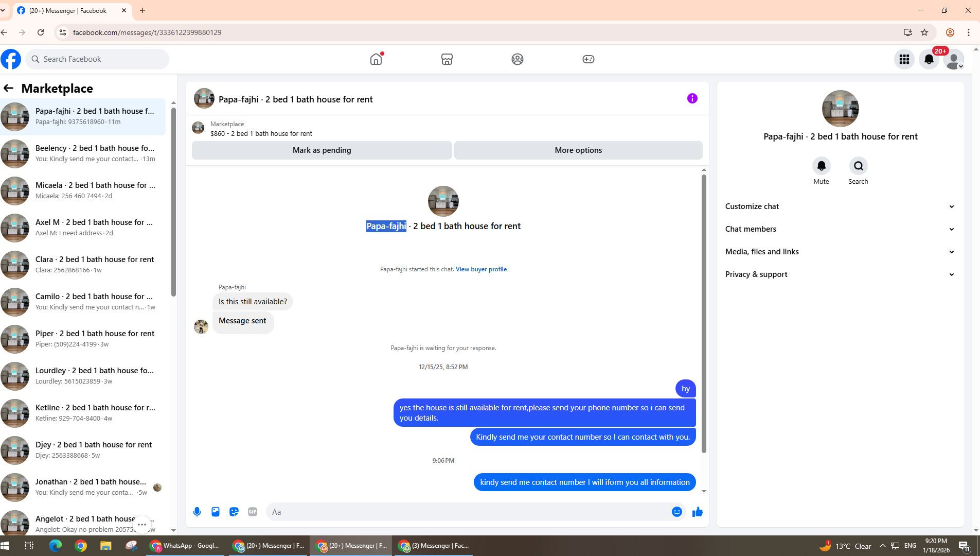Choose a GIF from the GIF icon
The height and width of the screenshot is (556, 980).
click(x=253, y=512)
